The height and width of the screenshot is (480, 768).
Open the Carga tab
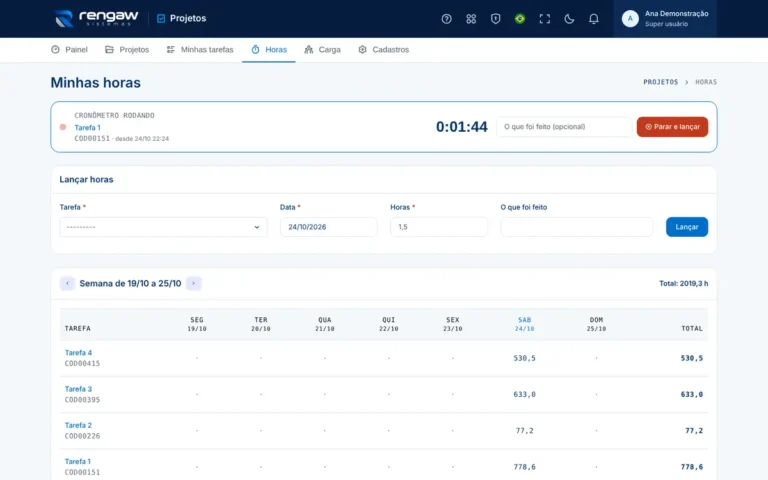(322, 49)
